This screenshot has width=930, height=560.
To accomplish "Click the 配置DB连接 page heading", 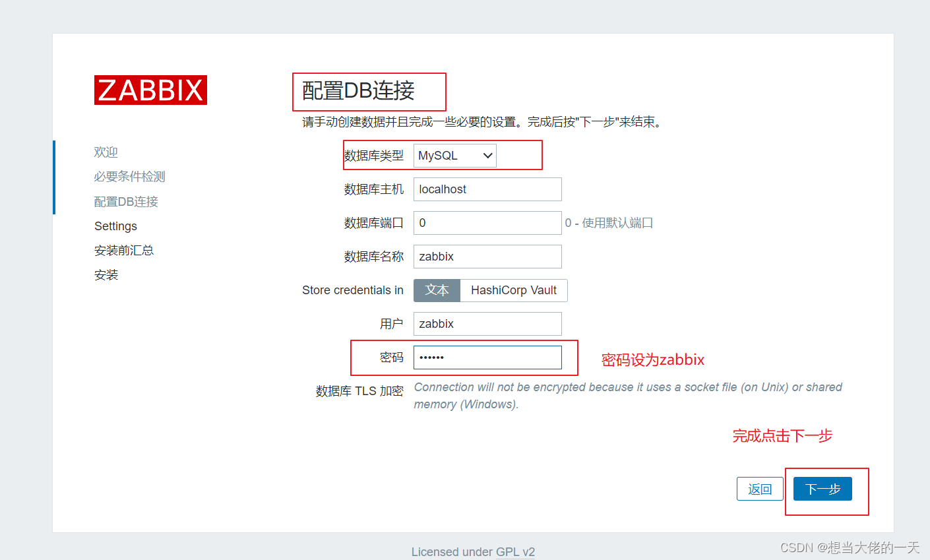I will [x=358, y=90].
